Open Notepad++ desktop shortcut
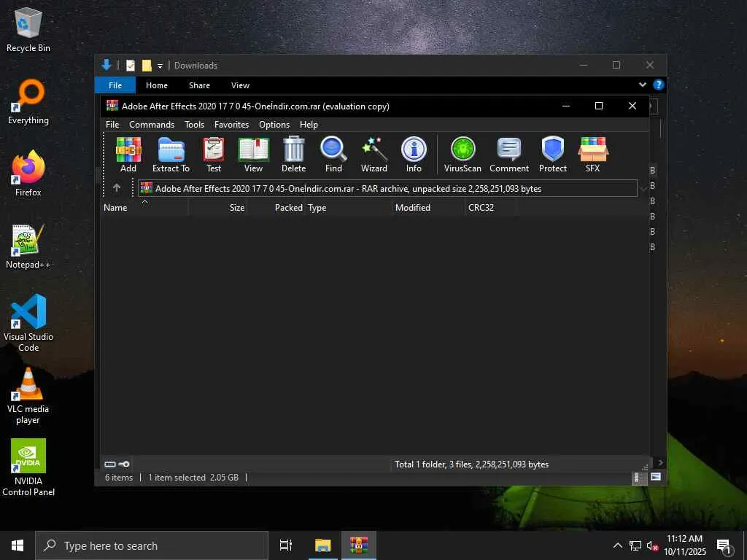747x560 pixels. [x=28, y=246]
